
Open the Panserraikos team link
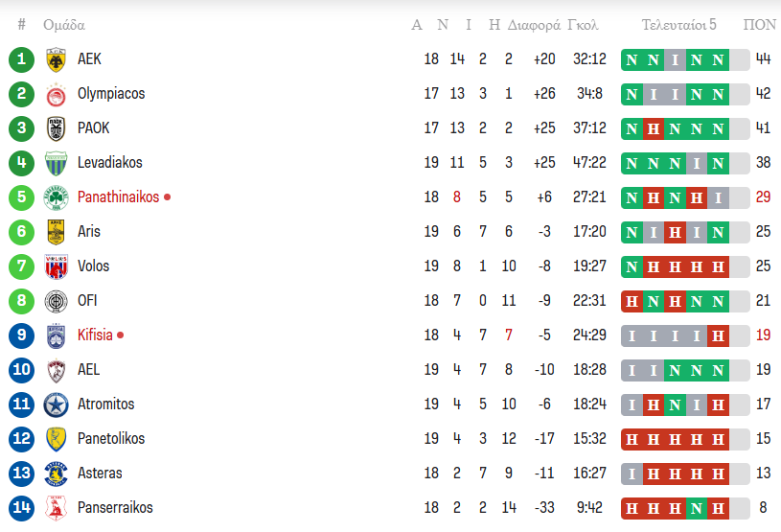point(115,508)
